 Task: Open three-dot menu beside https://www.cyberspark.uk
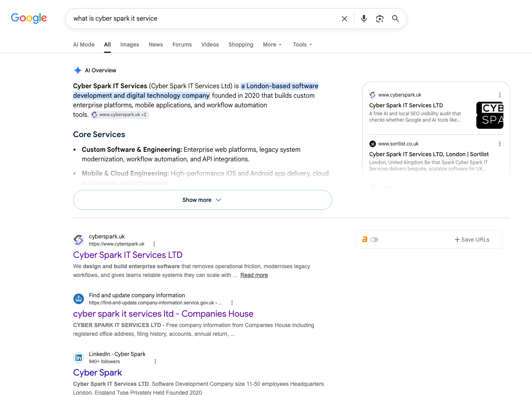pyautogui.click(x=154, y=244)
